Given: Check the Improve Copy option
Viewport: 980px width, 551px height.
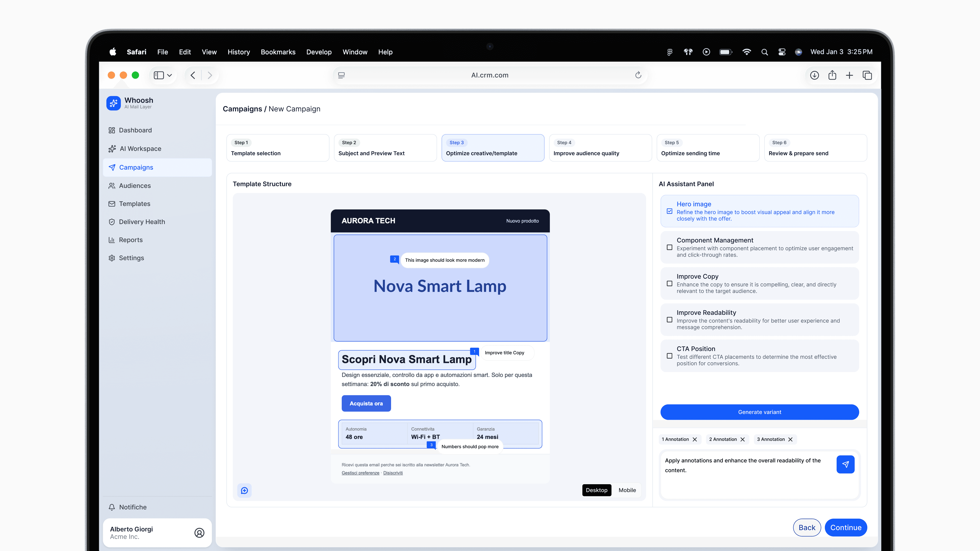Looking at the screenshot, I should point(669,284).
